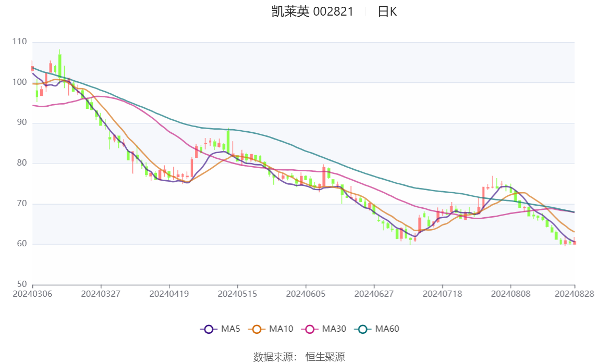
Task: Click the chart title 凯莱英 002821
Action: coord(312,11)
